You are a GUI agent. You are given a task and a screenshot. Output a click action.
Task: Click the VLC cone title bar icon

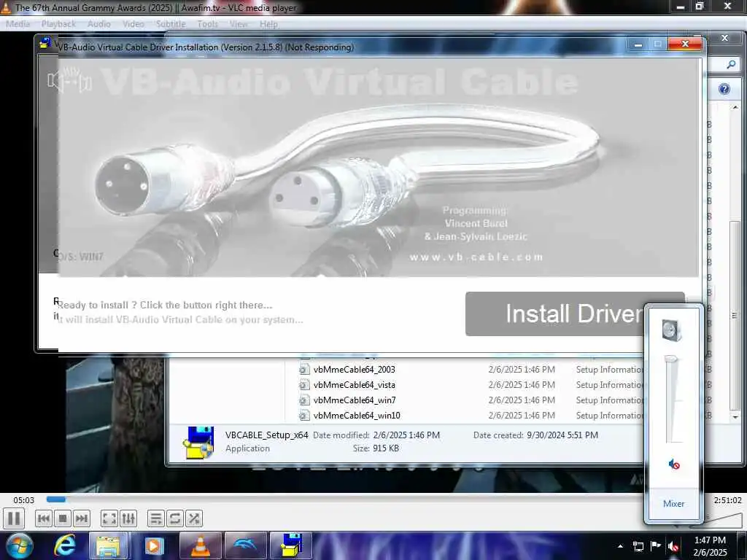click(x=5, y=7)
